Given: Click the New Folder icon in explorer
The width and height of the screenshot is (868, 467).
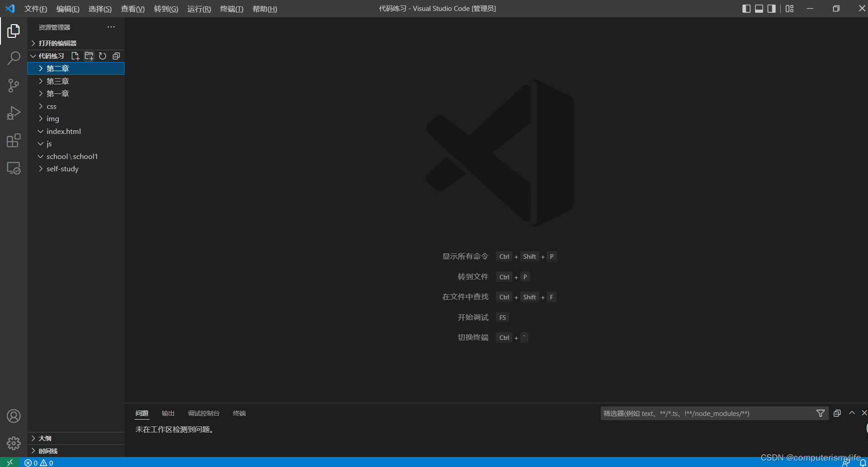Looking at the screenshot, I should click(89, 56).
